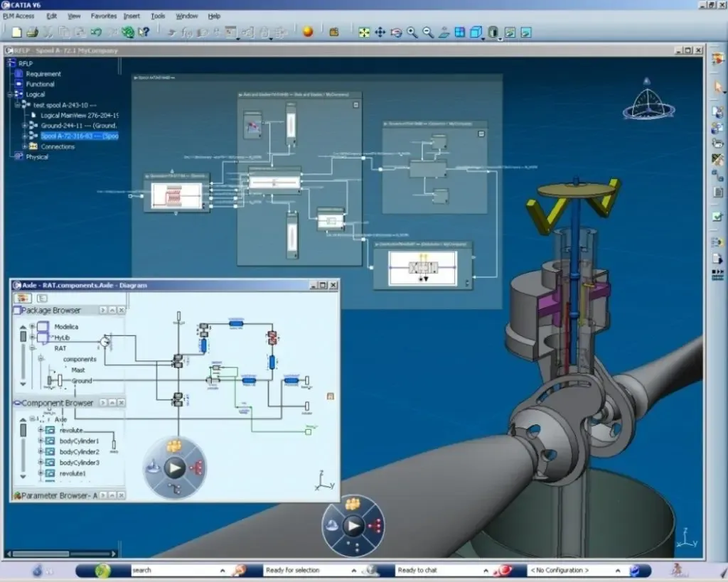Open the Insert menu
Image resolution: width=728 pixels, height=582 pixels.
[x=132, y=16]
